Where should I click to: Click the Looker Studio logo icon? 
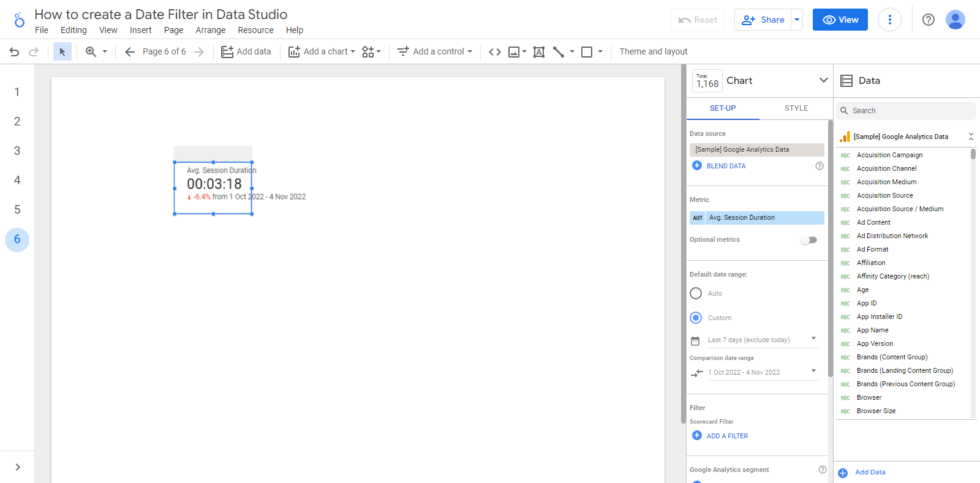click(20, 20)
